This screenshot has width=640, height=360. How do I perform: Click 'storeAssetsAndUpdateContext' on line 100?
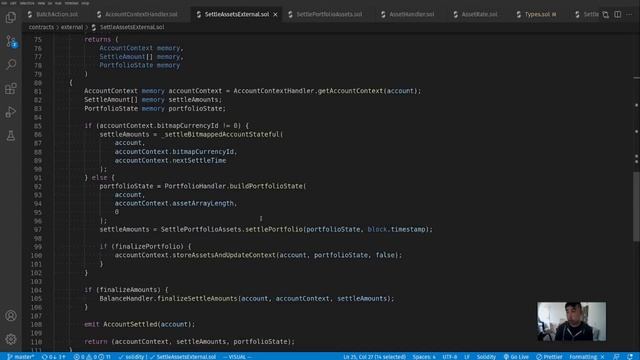click(x=224, y=255)
